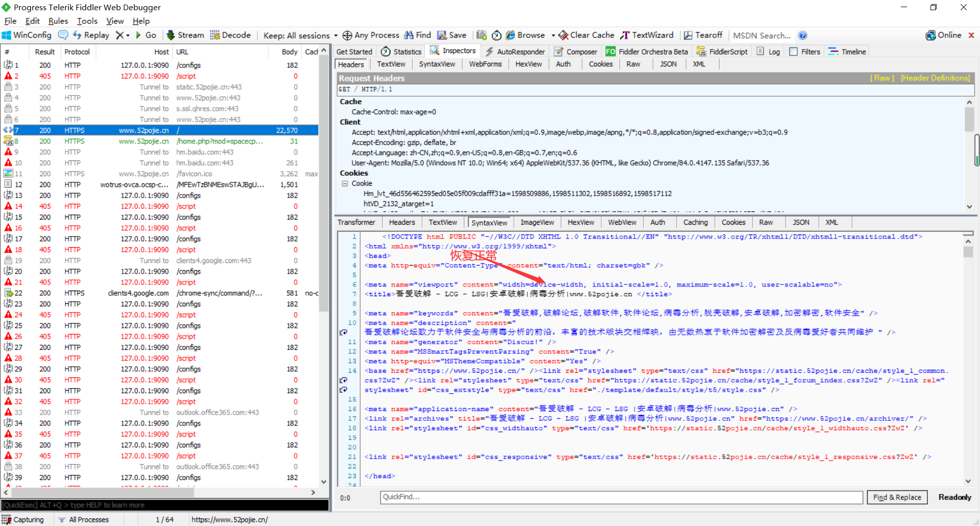Select the request WebForms tab
This screenshot has height=526, width=980.
485,64
